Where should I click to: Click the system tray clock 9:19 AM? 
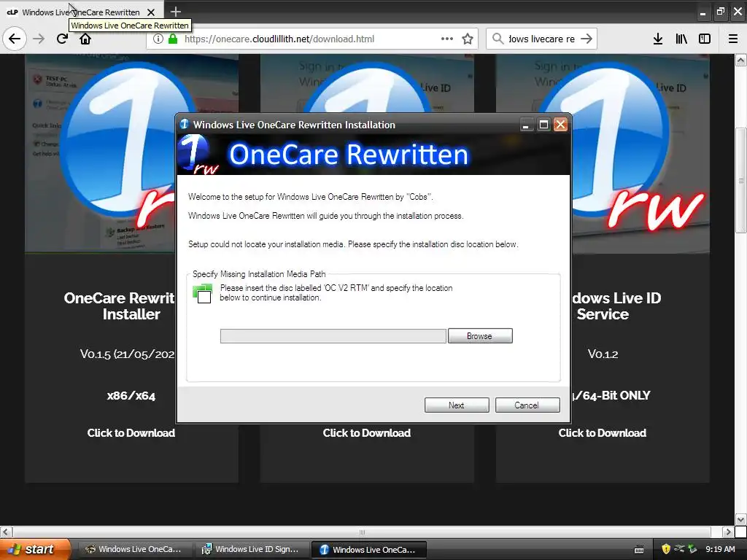pos(720,549)
